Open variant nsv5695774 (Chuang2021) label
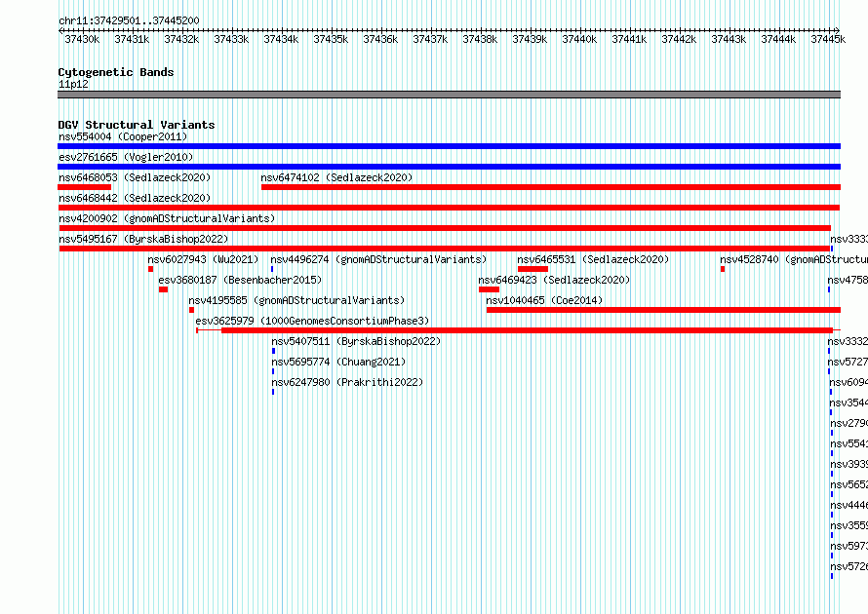 point(338,362)
